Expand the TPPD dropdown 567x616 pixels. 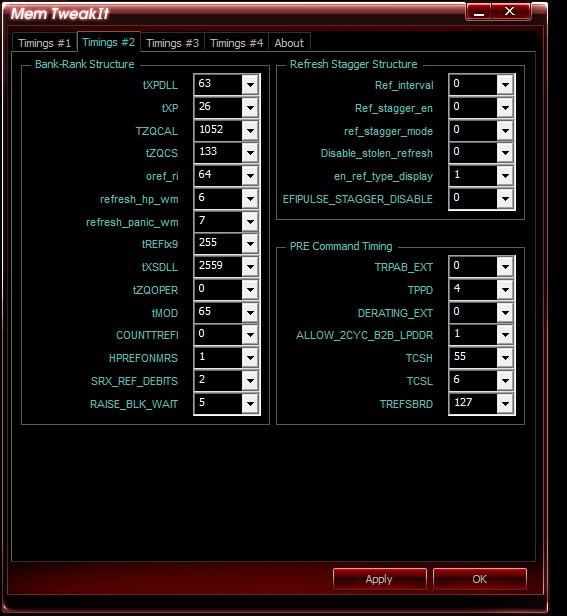pos(505,290)
